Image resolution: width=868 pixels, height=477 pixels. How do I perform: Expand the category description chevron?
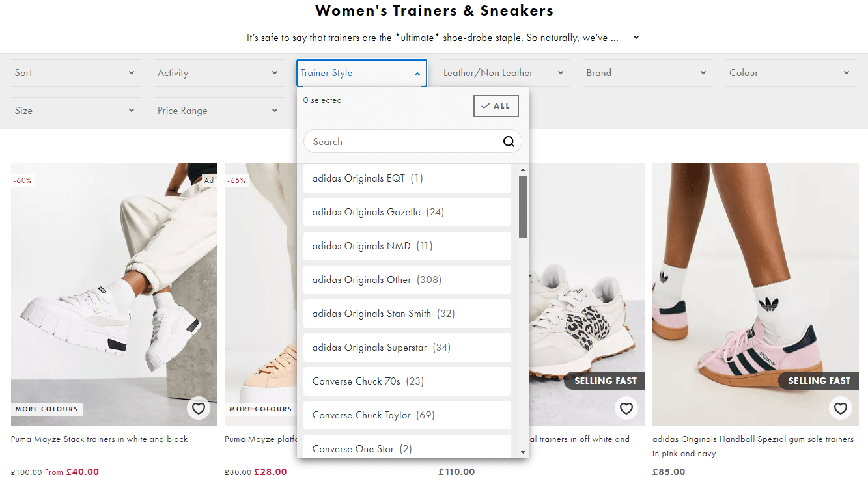coord(636,38)
